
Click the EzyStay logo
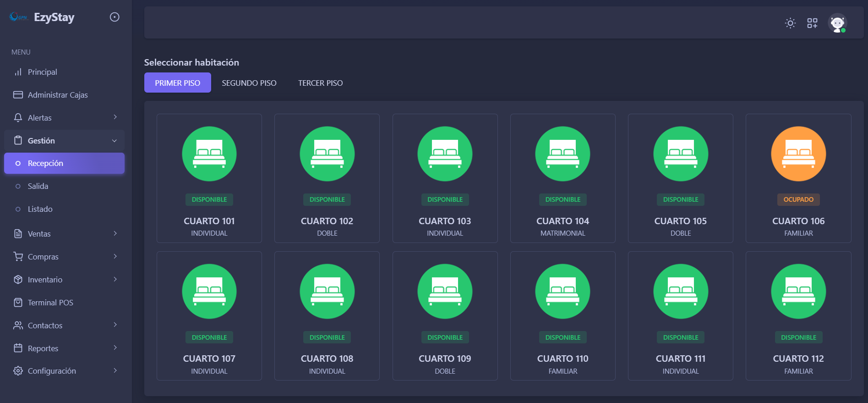coord(42,17)
